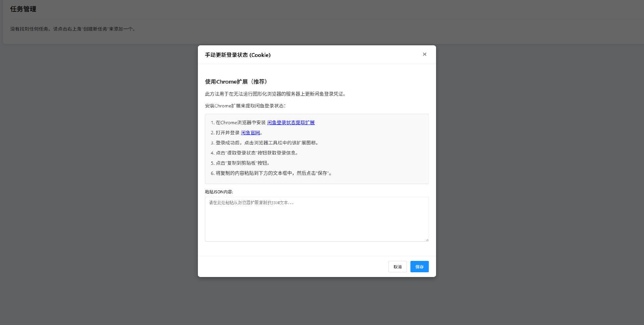This screenshot has height=325, width=644.
Task: Focus the JSON paste text area
Action: [x=317, y=219]
